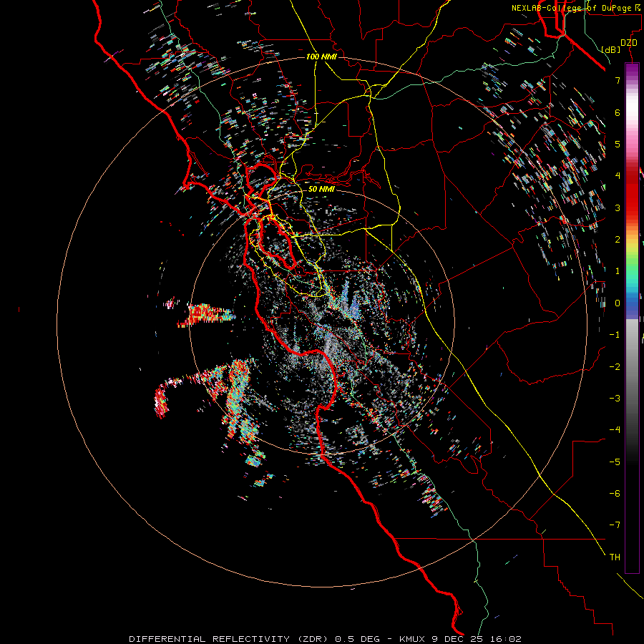Click the 0 value on the color scale
644x644 pixels.
coord(618,303)
